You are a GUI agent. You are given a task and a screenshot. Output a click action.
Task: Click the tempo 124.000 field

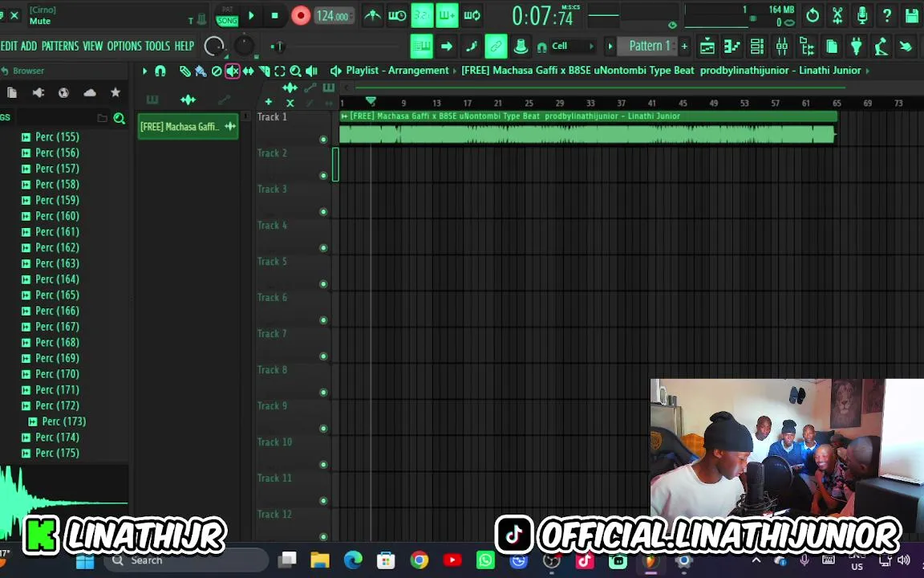(x=333, y=16)
